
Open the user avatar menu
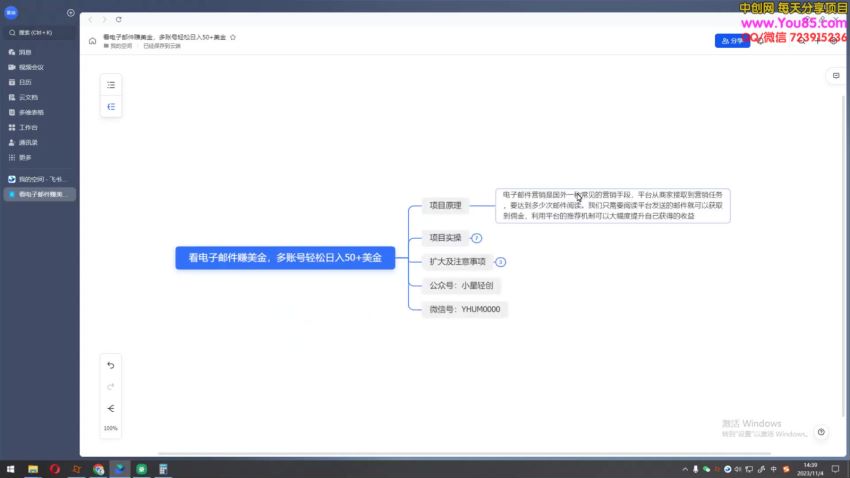click(11, 12)
